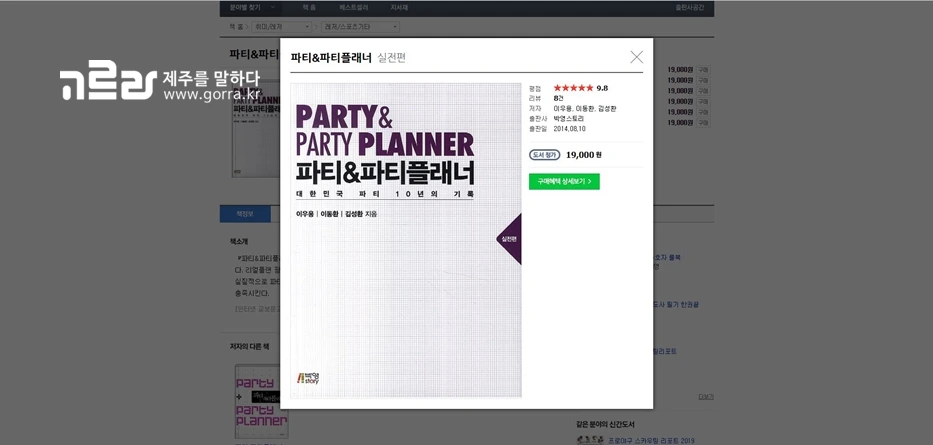The image size is (933, 445).
Task: Click the purple 실전편 diamond tag on cover
Action: click(510, 239)
